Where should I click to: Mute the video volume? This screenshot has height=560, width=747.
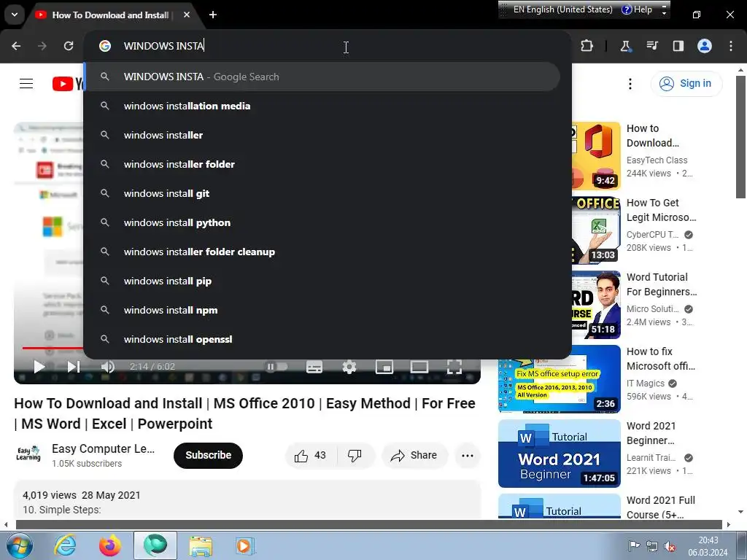point(108,367)
